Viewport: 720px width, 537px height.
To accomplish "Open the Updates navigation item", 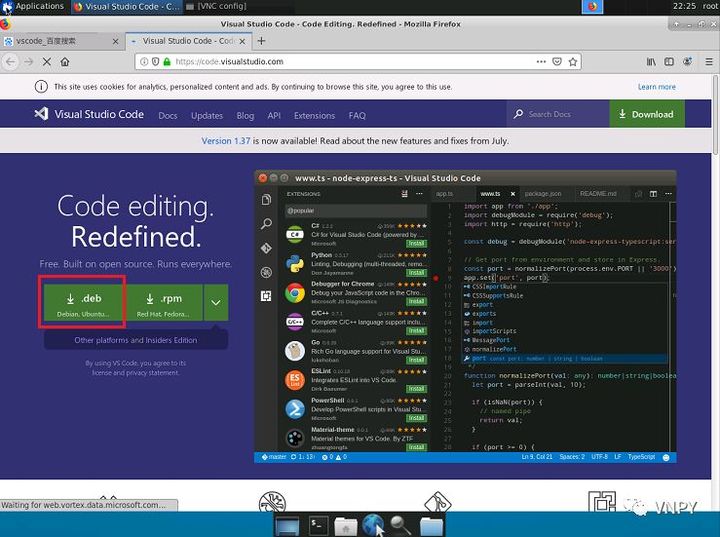I will point(207,115).
